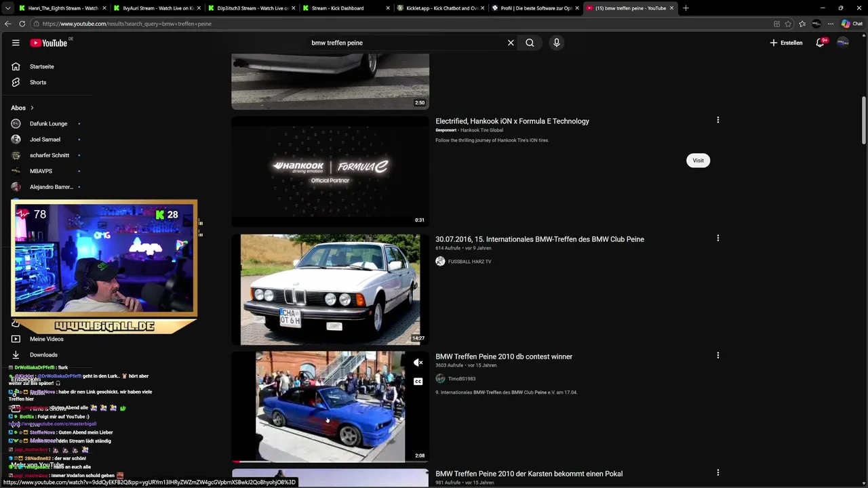The height and width of the screenshot is (488, 868).
Task: Seek the db contest preview progress bar
Action: pos(330,462)
